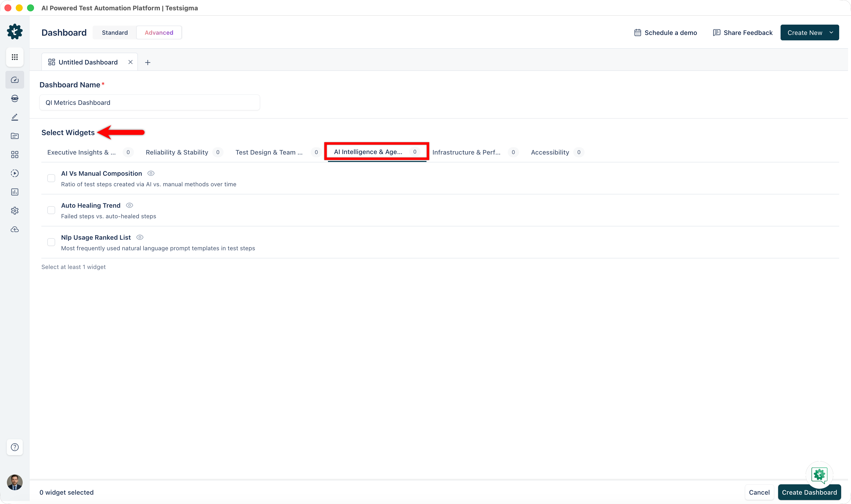Open the Settings gear sidebar icon
The width and height of the screenshot is (851, 504).
(15, 211)
